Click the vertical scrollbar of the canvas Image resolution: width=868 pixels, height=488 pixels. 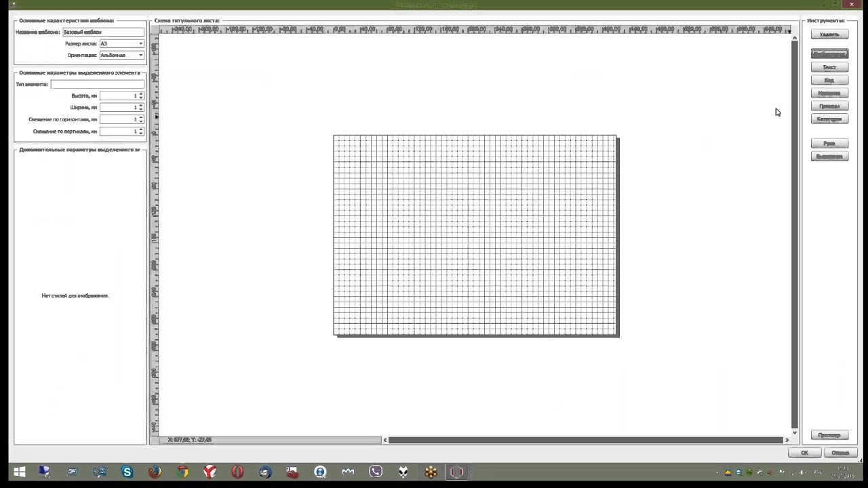pos(795,234)
